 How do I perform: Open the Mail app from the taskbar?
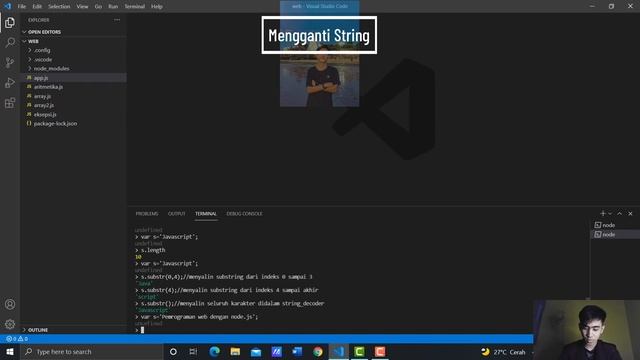[x=256, y=351]
